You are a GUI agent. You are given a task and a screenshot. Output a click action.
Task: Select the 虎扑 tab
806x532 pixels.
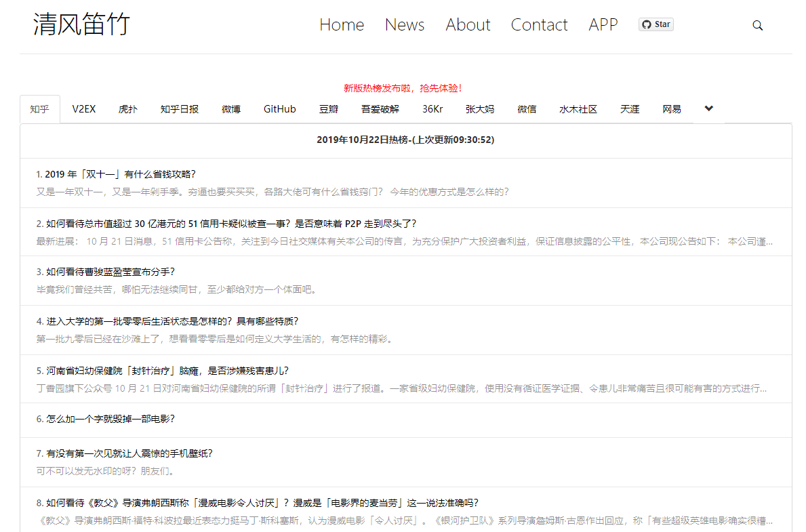pos(127,109)
